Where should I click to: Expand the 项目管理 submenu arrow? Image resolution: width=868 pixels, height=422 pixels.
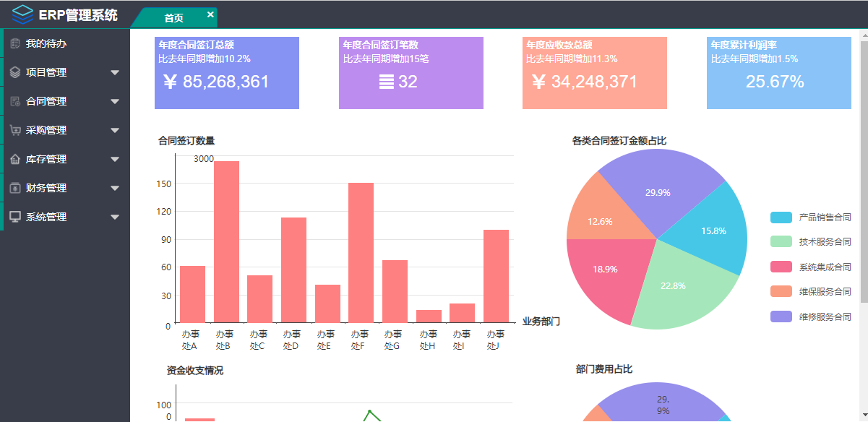115,72
